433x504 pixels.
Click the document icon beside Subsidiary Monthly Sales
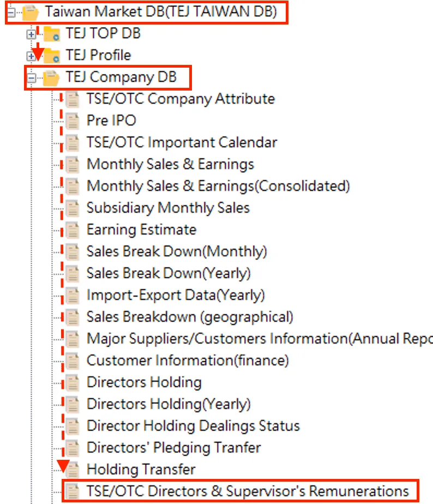(73, 208)
